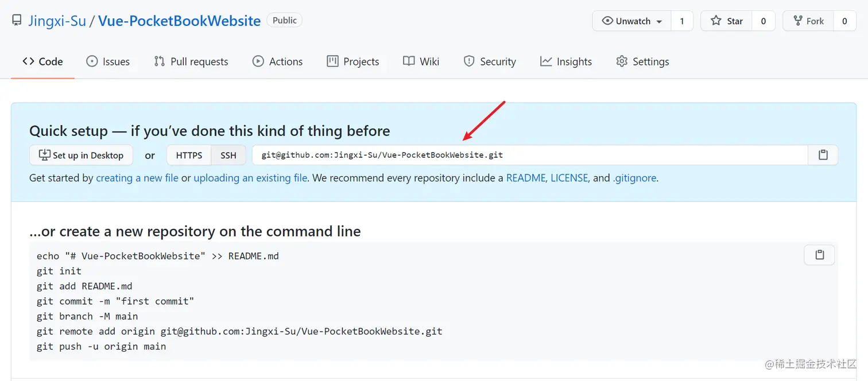Open Settings via the gear icon

[622, 61]
